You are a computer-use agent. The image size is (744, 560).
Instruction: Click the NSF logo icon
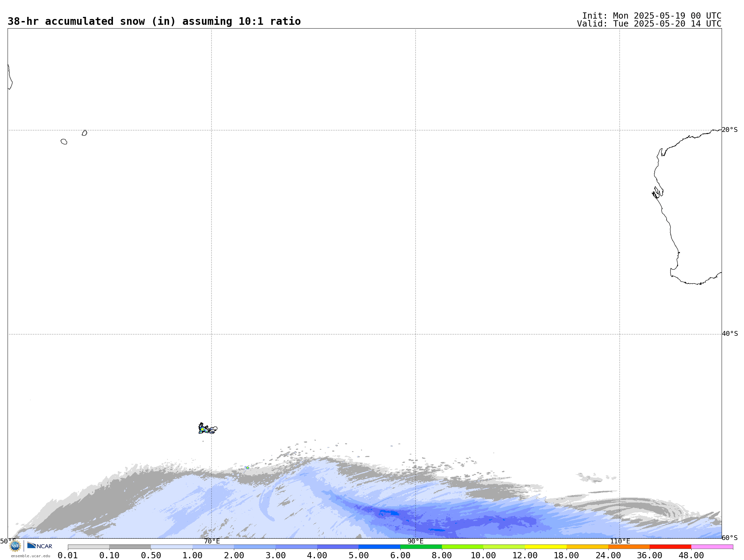tap(15, 546)
